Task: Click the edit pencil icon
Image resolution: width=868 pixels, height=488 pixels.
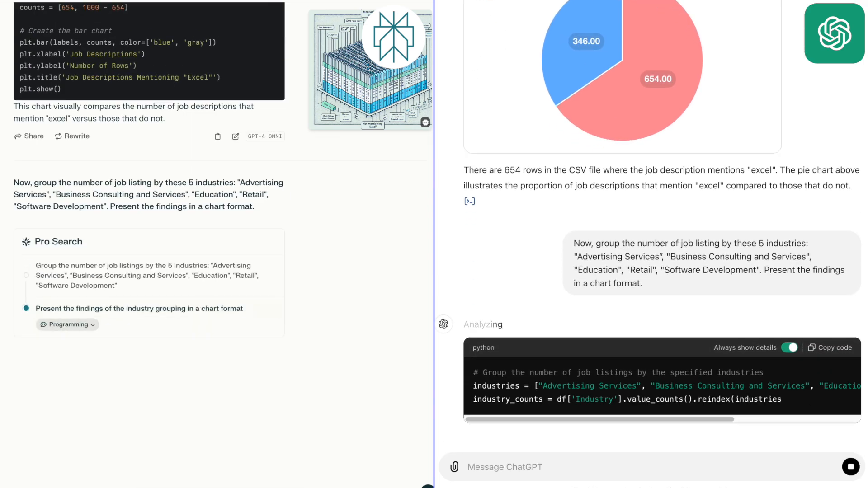Action: tap(235, 136)
